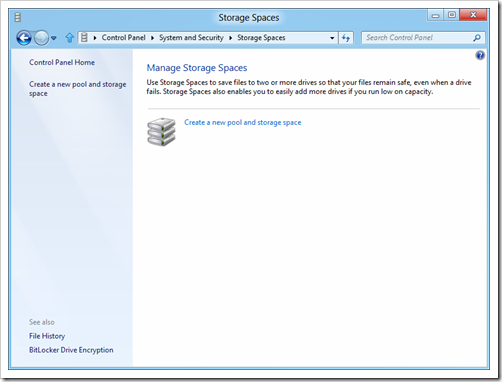
Task: Click the Manage Storage Spaces heading
Action: point(197,68)
